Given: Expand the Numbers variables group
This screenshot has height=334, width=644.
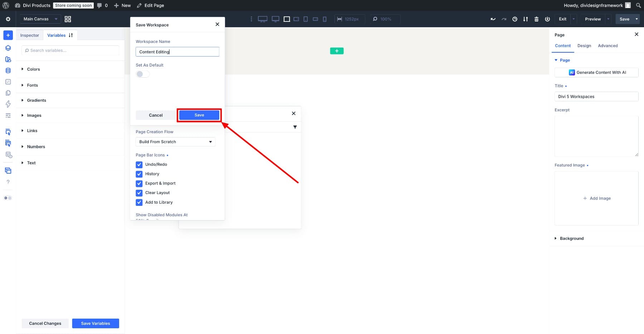Looking at the screenshot, I should click(x=70, y=147).
